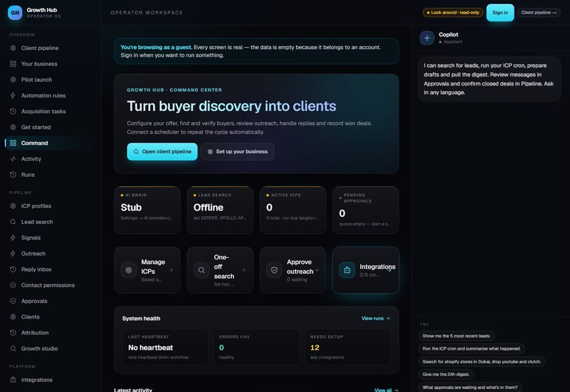Click the Attribution clock icon
The width and height of the screenshot is (570, 392).
(x=13, y=333)
